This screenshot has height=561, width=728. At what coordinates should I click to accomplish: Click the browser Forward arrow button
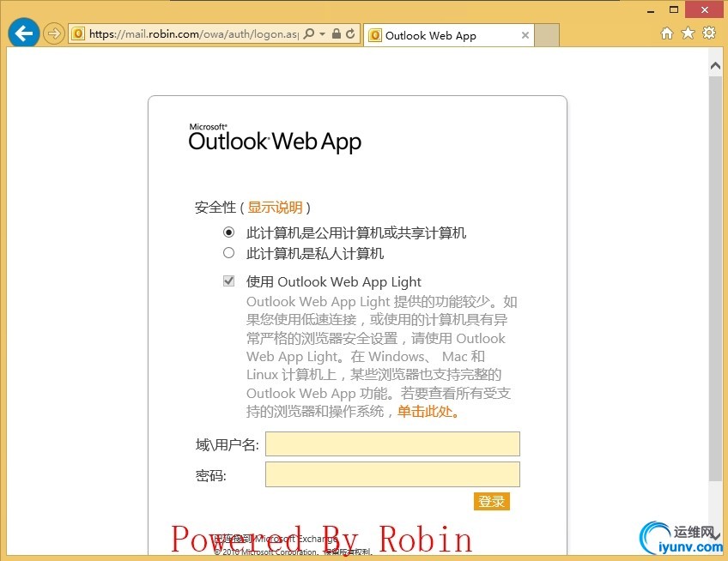(54, 33)
